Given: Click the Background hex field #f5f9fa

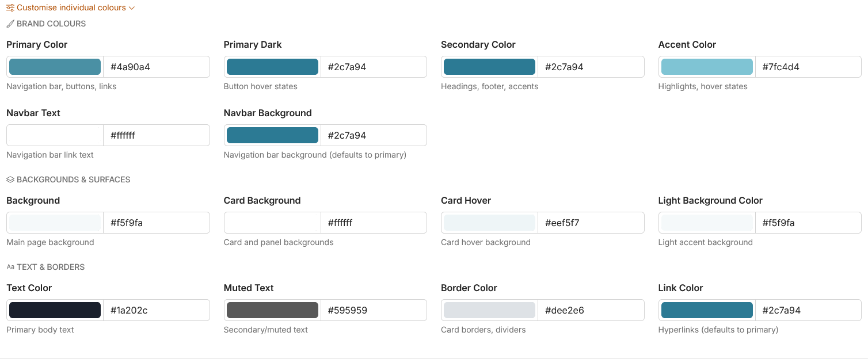Looking at the screenshot, I should (x=155, y=223).
